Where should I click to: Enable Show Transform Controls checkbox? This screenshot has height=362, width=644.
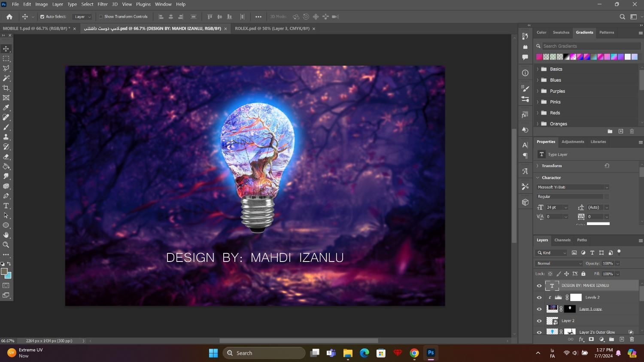(x=101, y=17)
